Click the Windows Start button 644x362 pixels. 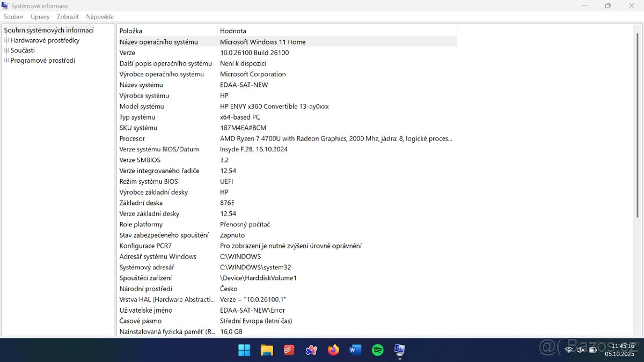click(x=244, y=350)
